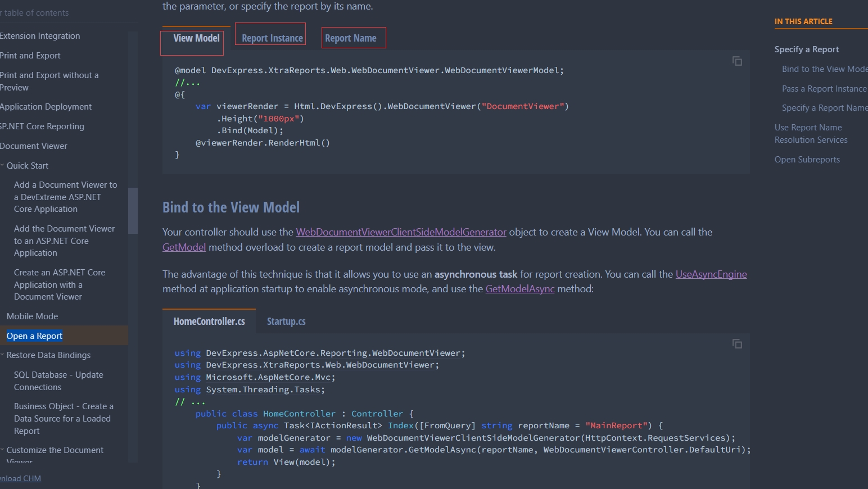Click the "return View(model);" code line
The image size is (868, 489).
[286, 462]
